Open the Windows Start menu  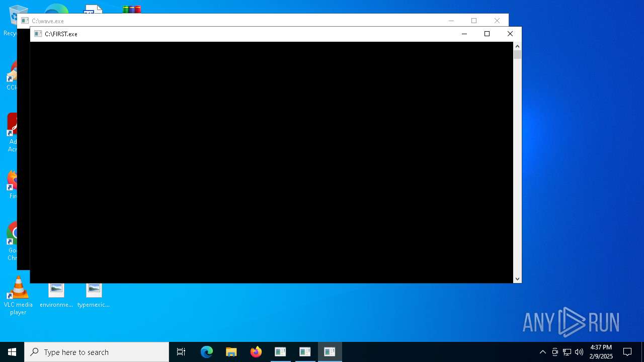tap(12, 352)
